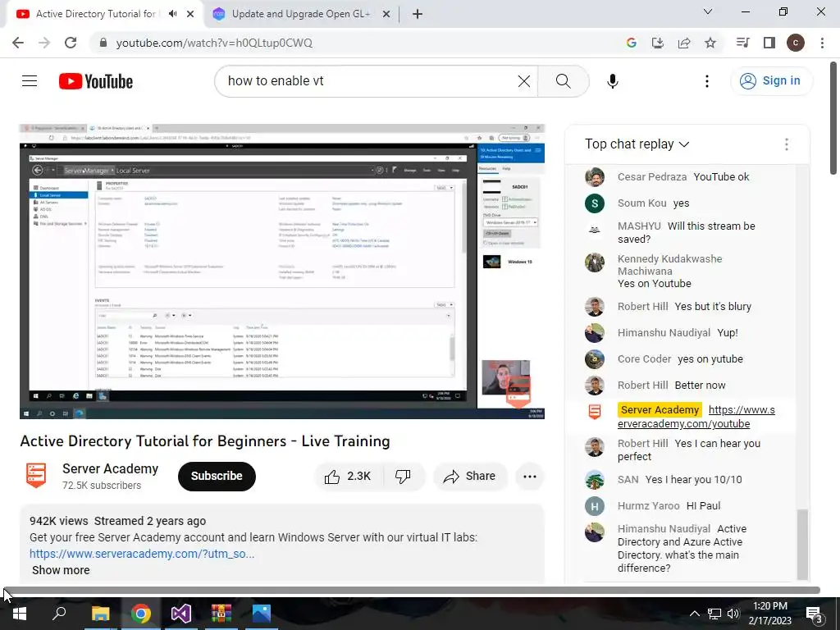Click the horizontal page scrollbar

click(x=412, y=591)
